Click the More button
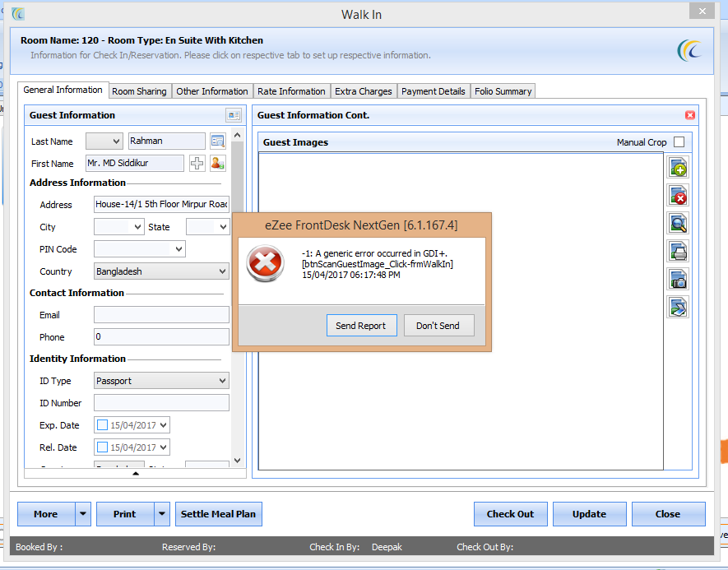The width and height of the screenshot is (728, 570). (46, 514)
